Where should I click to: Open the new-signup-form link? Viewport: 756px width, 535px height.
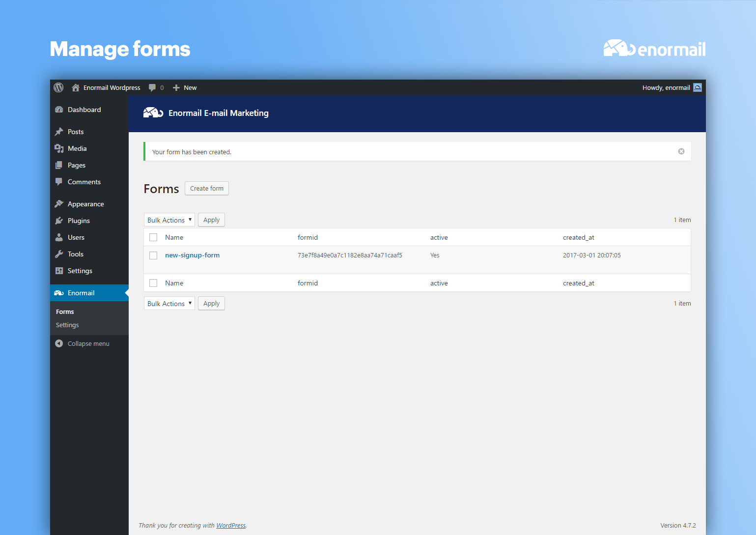pos(192,255)
